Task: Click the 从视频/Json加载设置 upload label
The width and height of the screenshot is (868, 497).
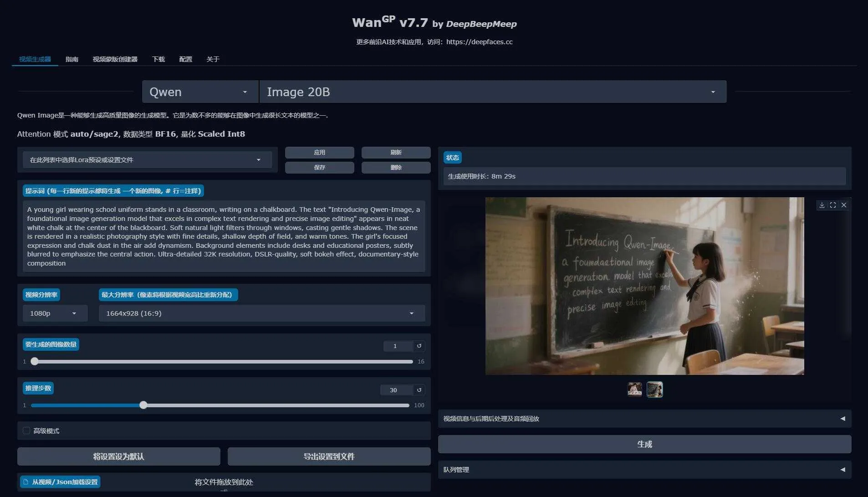Action: click(60, 482)
